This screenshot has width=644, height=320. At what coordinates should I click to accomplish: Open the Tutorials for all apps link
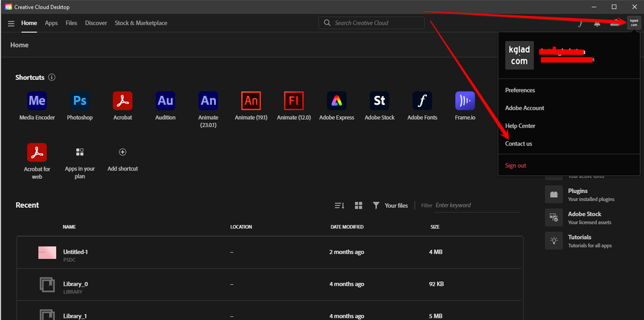pos(579,241)
